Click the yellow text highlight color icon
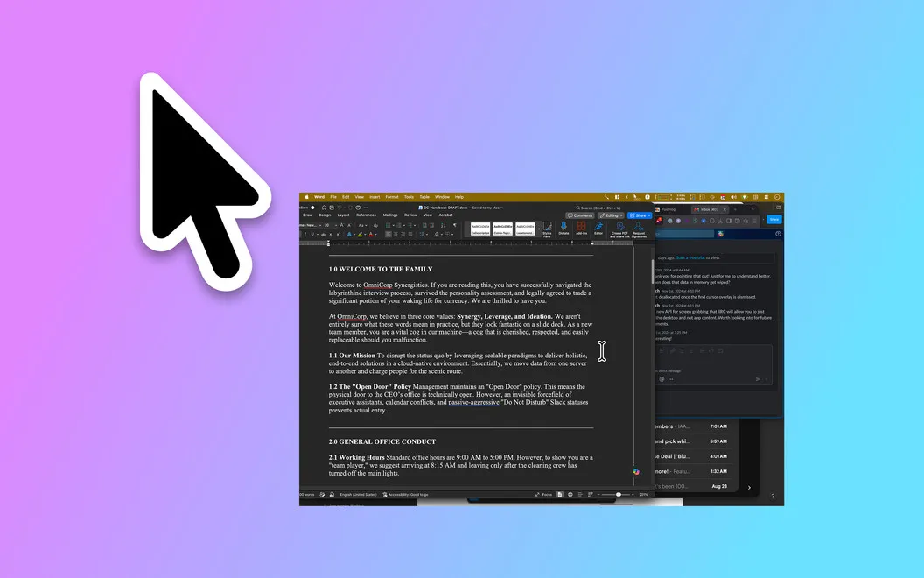The image size is (924, 578). click(360, 234)
